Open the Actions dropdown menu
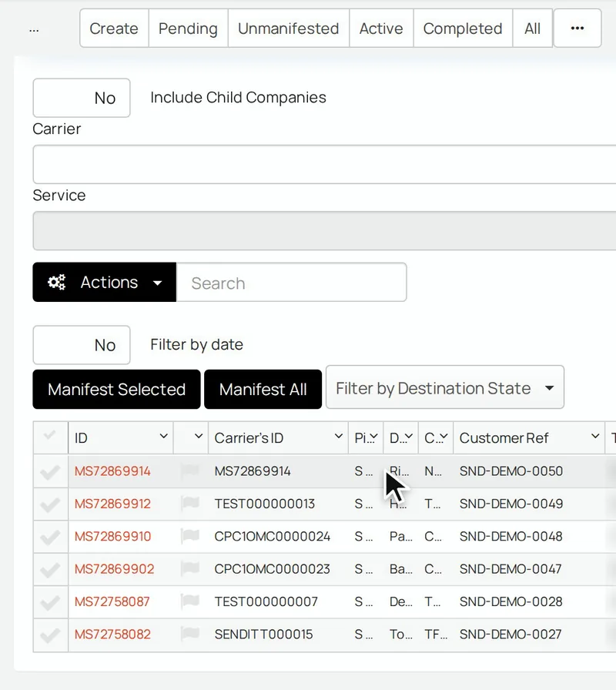The height and width of the screenshot is (690, 616). [104, 282]
